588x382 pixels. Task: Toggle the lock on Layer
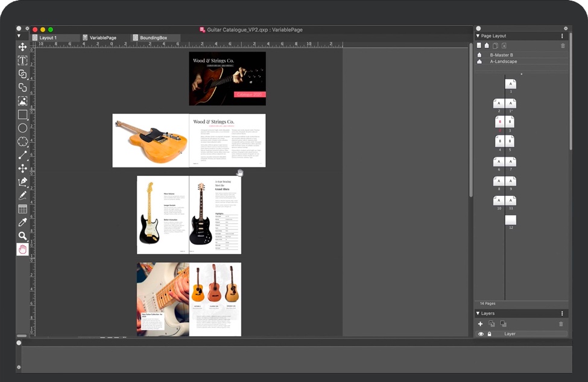(489, 334)
